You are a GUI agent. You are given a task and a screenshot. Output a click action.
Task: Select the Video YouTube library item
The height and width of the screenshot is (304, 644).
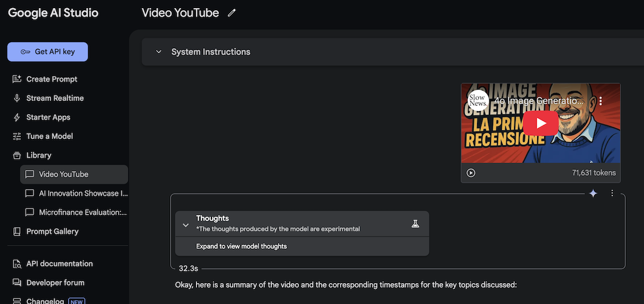74,174
